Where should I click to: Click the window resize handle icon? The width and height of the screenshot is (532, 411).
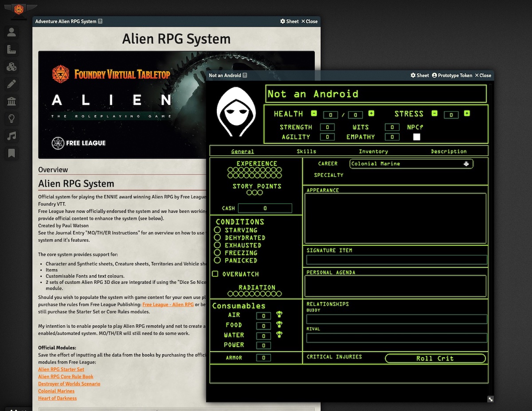pos(490,399)
